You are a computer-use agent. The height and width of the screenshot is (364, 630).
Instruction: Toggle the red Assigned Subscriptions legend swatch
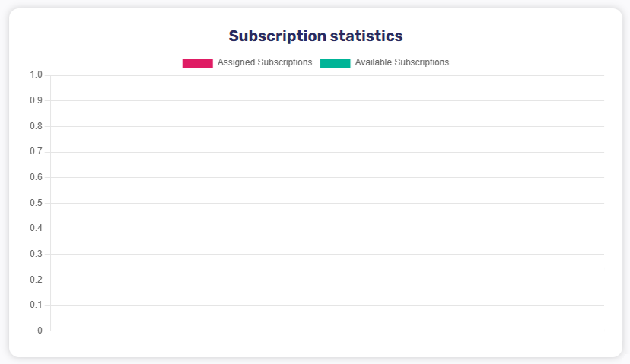pos(197,63)
